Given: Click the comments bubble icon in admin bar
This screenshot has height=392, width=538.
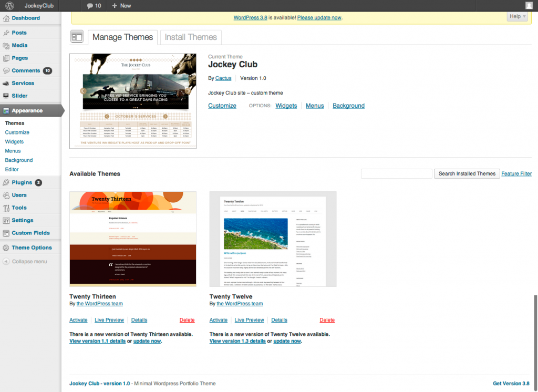Looking at the screenshot, I should (x=90, y=6).
